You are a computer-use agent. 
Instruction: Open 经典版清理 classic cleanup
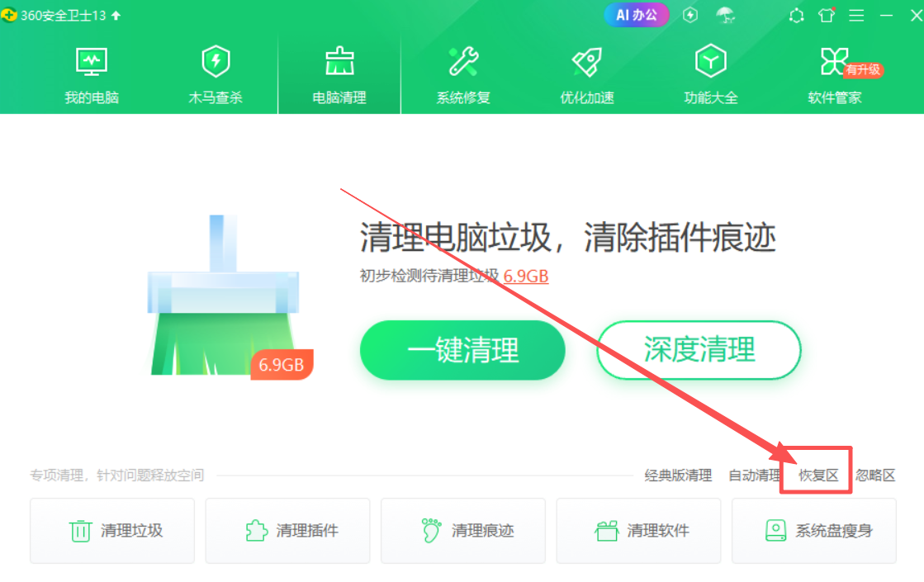coord(678,476)
